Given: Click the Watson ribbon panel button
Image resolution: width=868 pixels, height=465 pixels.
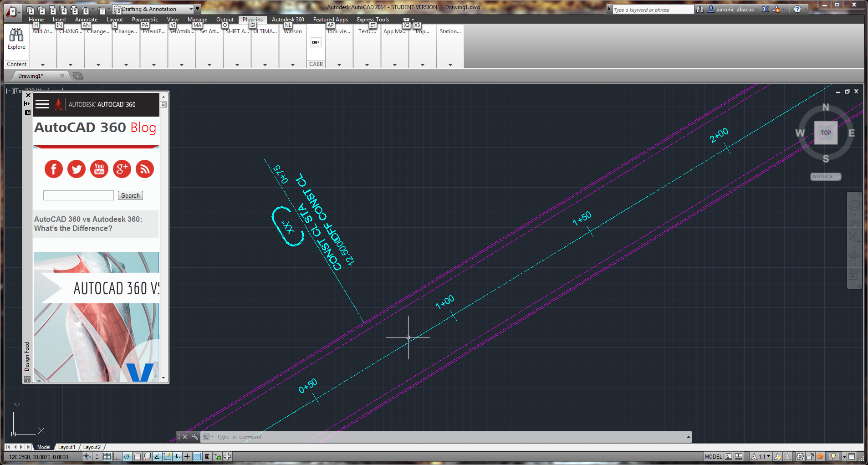Looking at the screenshot, I should pyautogui.click(x=293, y=31).
